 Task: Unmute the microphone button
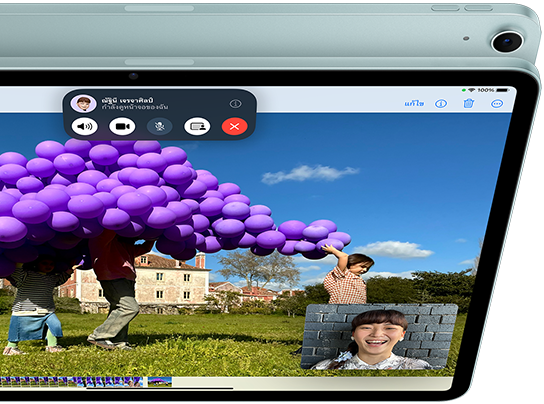pyautogui.click(x=160, y=126)
